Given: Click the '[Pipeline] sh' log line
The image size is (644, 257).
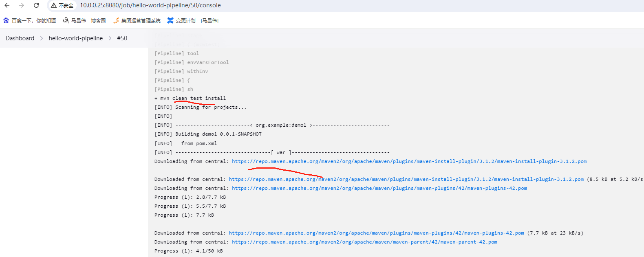Looking at the screenshot, I should pos(174,89).
